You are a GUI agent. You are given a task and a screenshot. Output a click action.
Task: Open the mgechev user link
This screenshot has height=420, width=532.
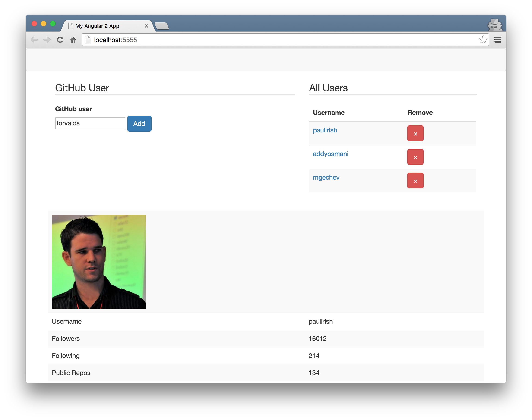click(x=326, y=178)
